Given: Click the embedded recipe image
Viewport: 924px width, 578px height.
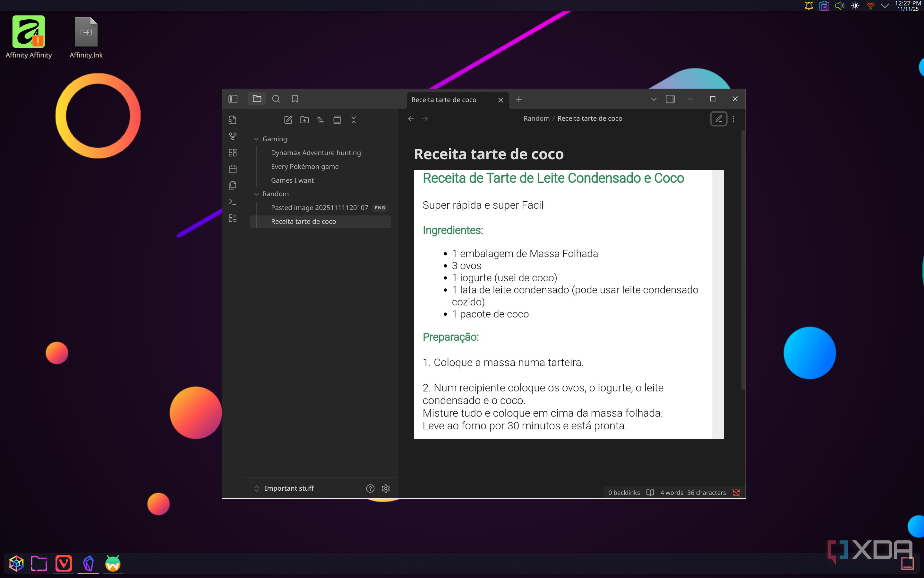Looking at the screenshot, I should pyautogui.click(x=569, y=305).
